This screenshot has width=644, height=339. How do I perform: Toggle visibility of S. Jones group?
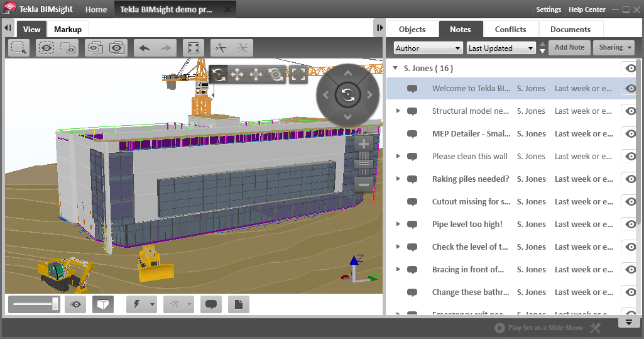(x=630, y=68)
